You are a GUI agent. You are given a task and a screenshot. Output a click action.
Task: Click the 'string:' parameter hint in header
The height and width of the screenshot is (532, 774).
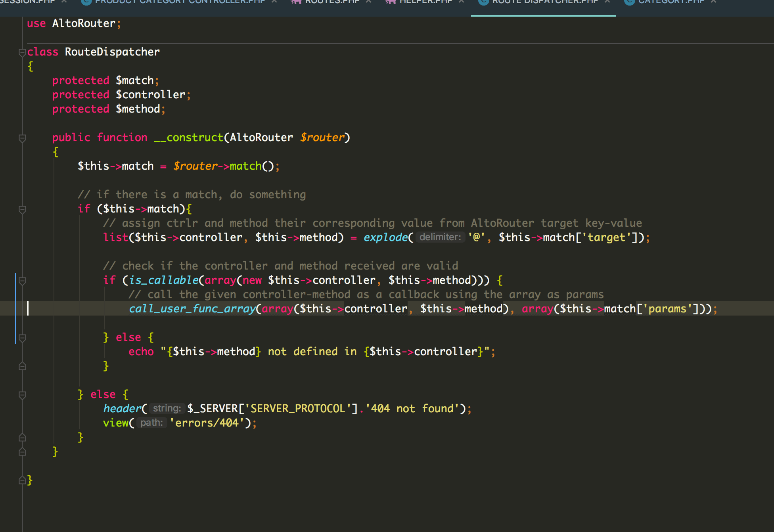(x=167, y=408)
